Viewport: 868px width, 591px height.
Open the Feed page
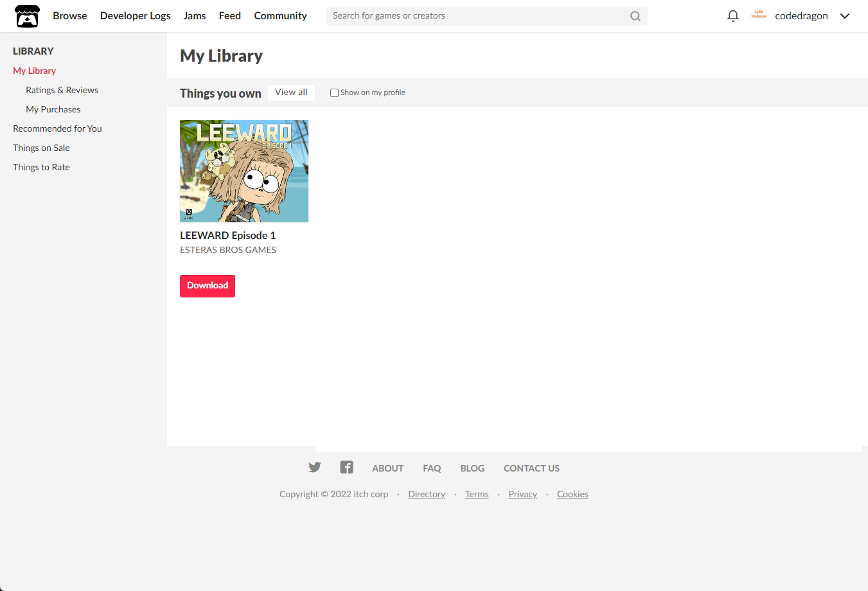pyautogui.click(x=230, y=15)
